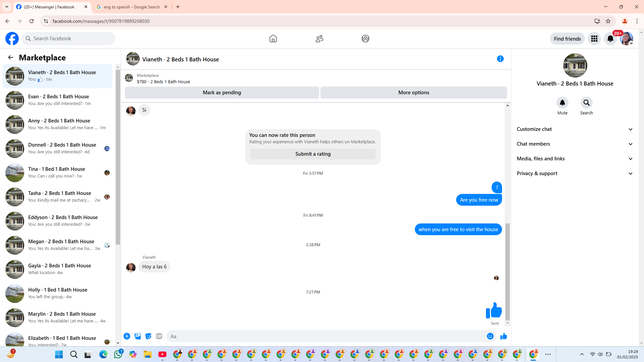Open the volume control in system tray

pyautogui.click(x=600, y=354)
